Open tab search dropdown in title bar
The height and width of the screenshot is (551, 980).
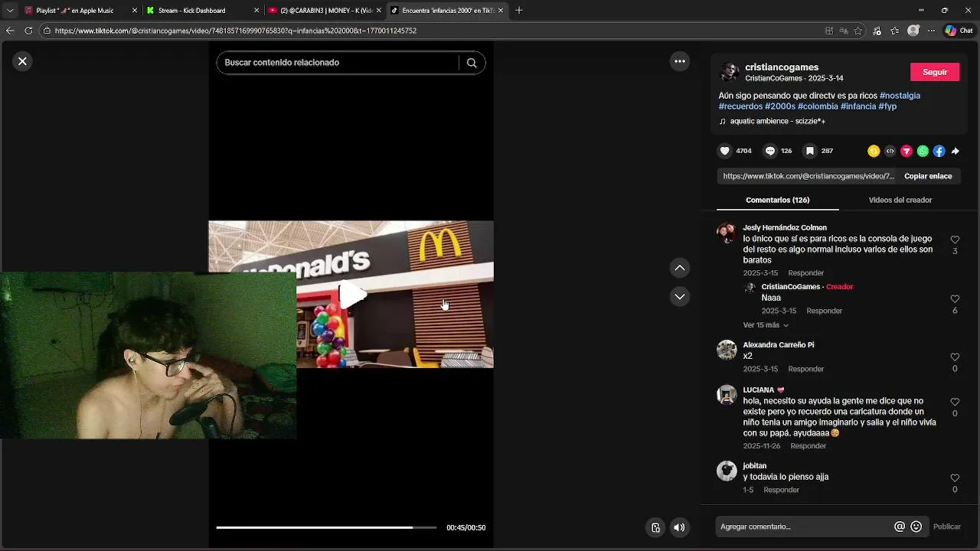(10, 11)
